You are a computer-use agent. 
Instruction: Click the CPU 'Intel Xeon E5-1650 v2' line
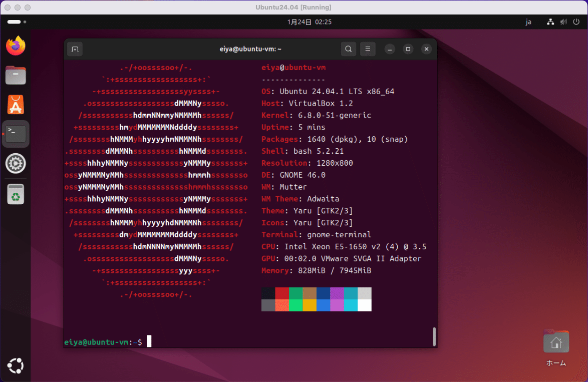pos(344,247)
